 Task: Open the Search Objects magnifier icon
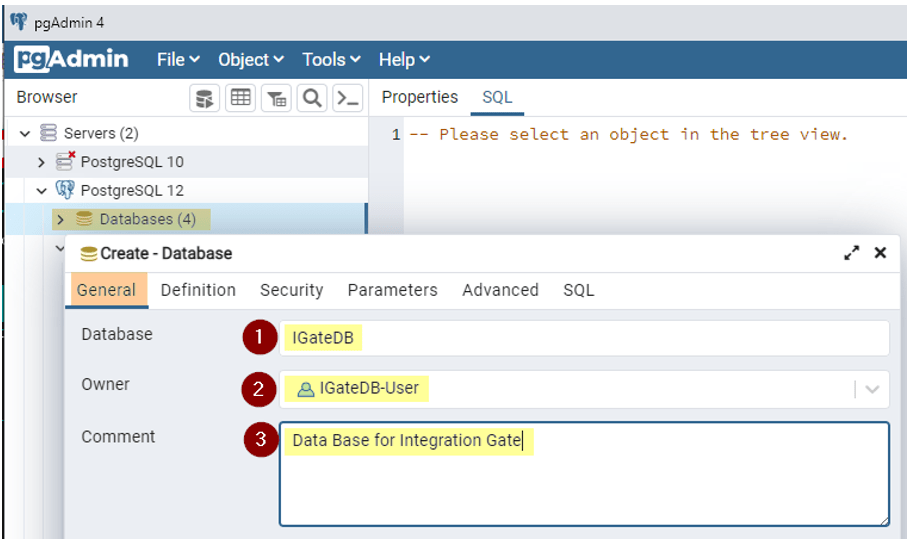(x=312, y=98)
